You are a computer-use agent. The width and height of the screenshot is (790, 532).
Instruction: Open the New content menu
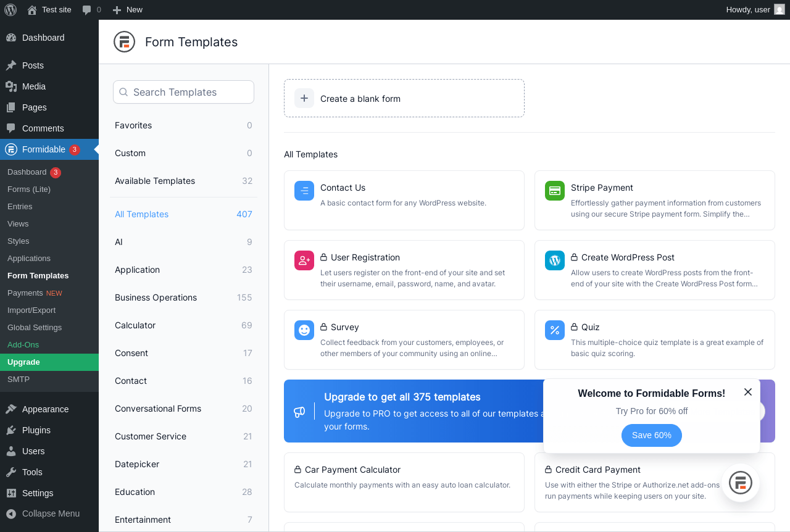coord(127,9)
